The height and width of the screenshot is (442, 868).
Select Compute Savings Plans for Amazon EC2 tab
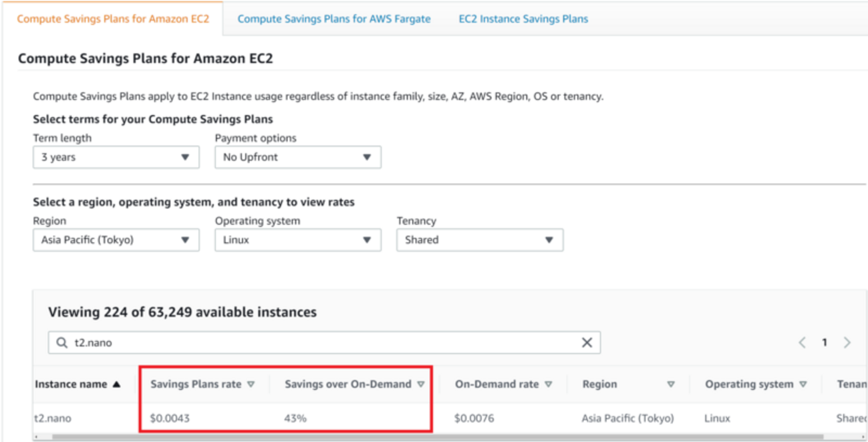[113, 19]
